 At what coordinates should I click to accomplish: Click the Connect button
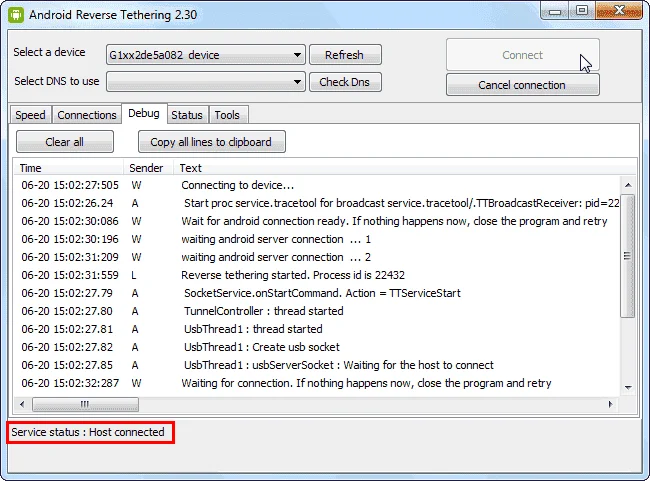pyautogui.click(x=522, y=55)
